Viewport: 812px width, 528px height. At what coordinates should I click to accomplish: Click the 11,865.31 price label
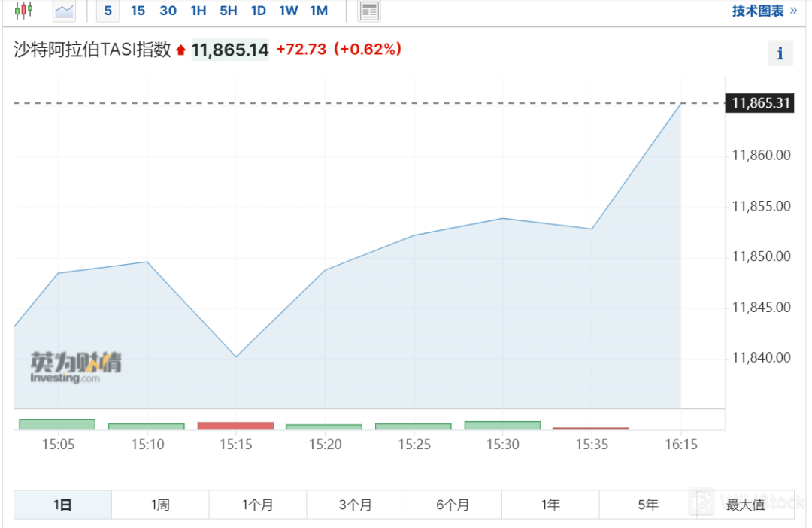pos(761,103)
